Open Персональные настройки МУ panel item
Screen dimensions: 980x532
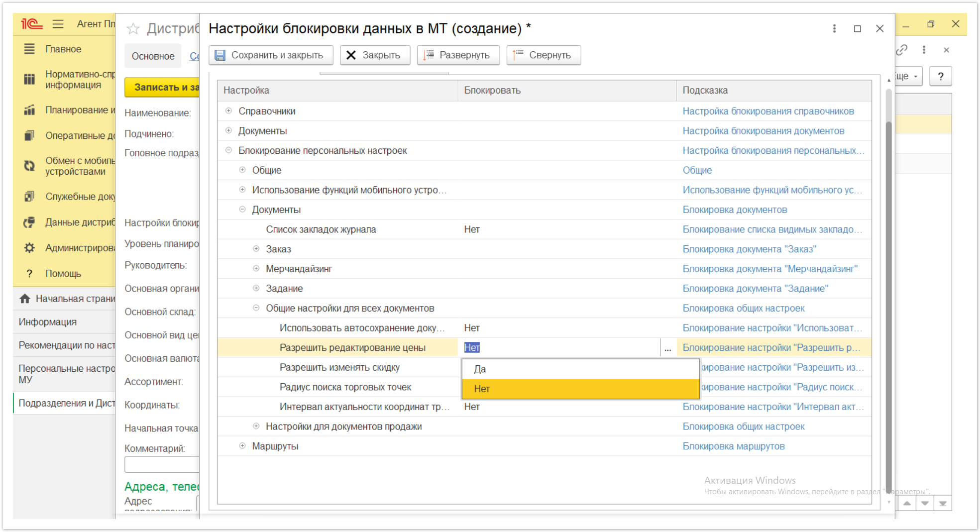(x=64, y=374)
